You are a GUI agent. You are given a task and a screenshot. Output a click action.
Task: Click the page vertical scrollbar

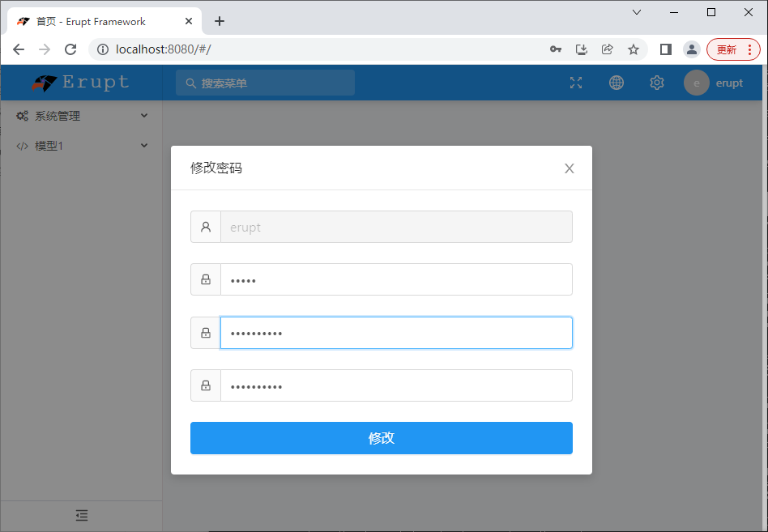[x=765, y=298]
